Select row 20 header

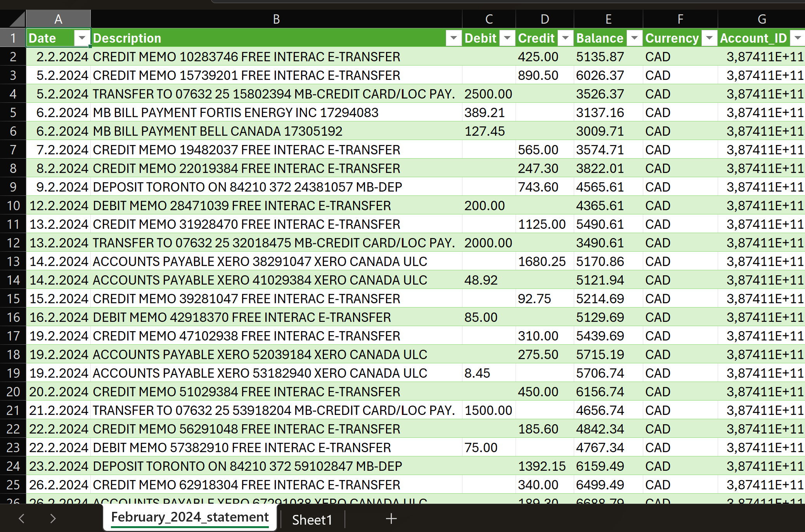pos(13,392)
